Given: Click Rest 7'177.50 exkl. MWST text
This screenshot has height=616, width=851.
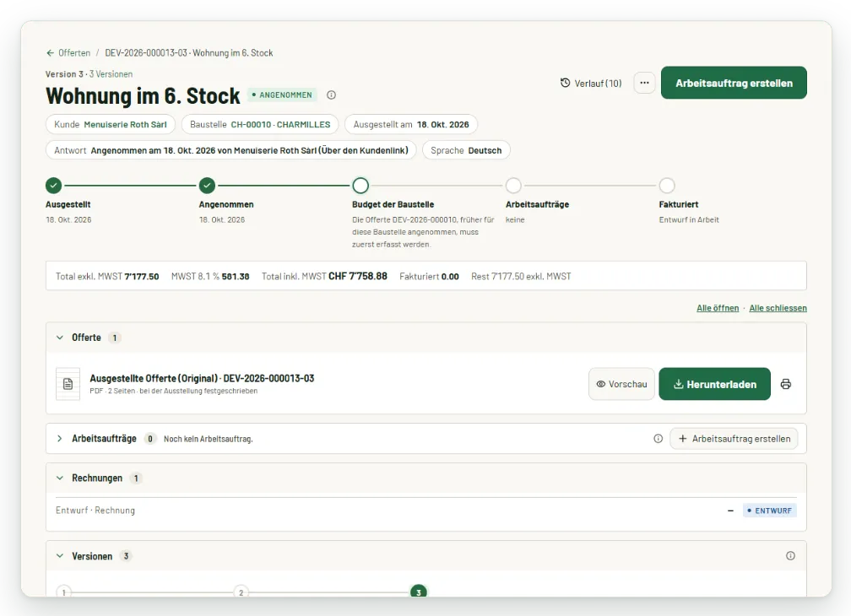Looking at the screenshot, I should [x=520, y=276].
